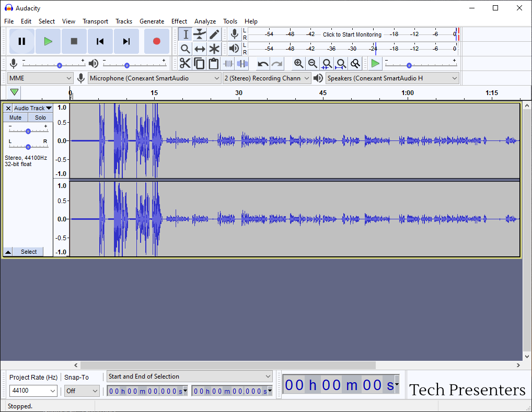Click the Zoom Toggle icon
The image size is (532, 412).
[355, 63]
